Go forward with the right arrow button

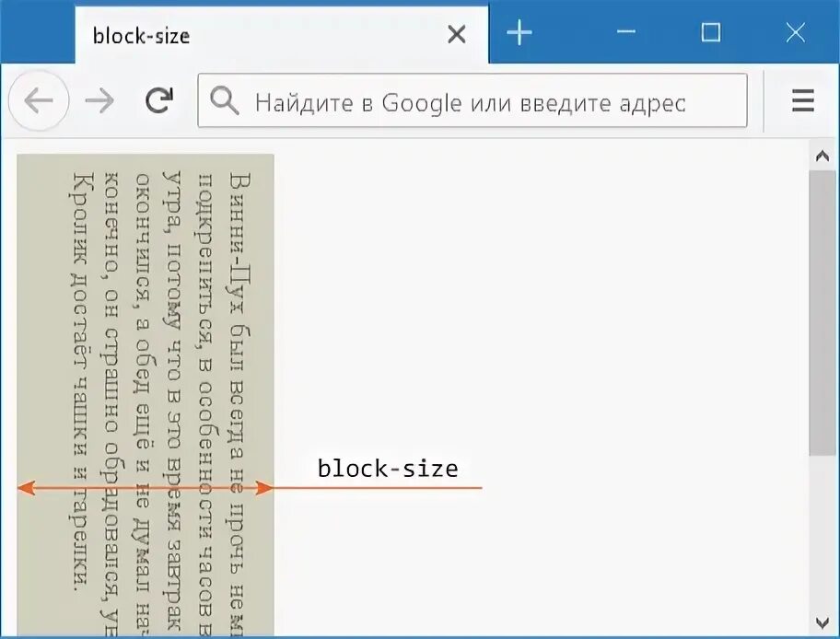(99, 100)
